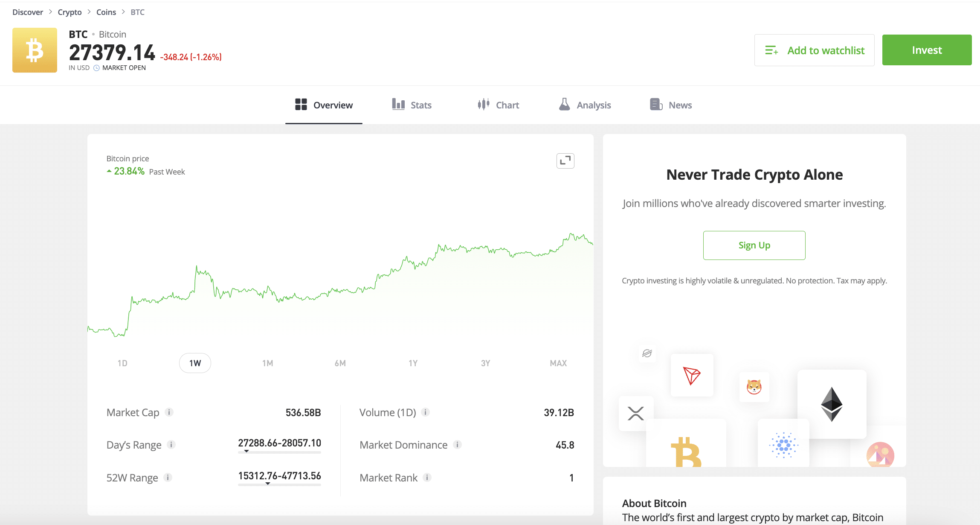Click the Sign Up button
This screenshot has width=980, height=525.
pyautogui.click(x=754, y=245)
